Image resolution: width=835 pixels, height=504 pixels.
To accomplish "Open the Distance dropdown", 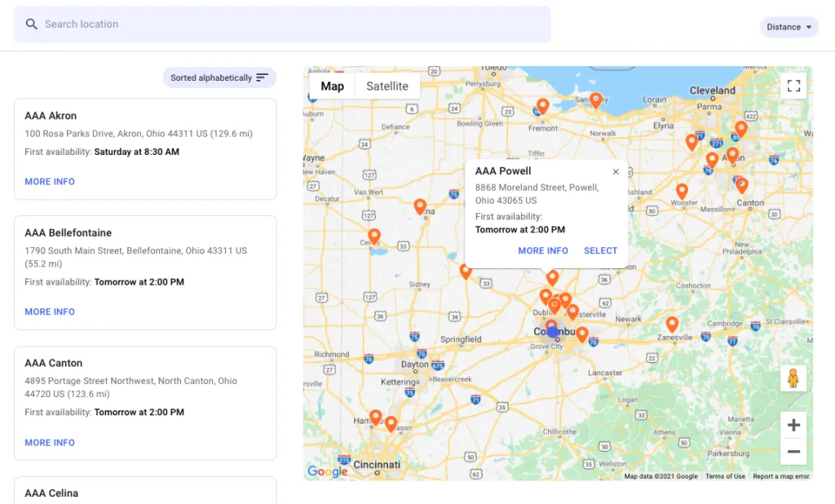I will point(789,27).
